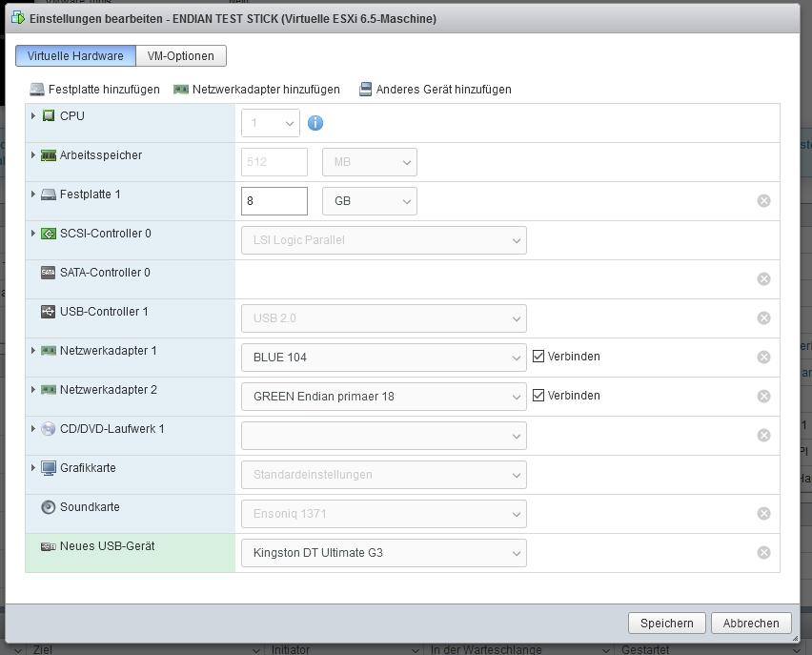The width and height of the screenshot is (812, 655).
Task: Uncheck Verbinden for Netzwerkadapter 1
Action: coord(538,357)
